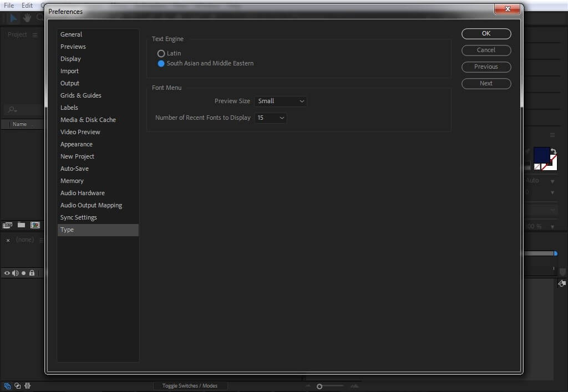568x392 pixels.
Task: Select South Asian and Middle Eastern engine
Action: (x=161, y=63)
